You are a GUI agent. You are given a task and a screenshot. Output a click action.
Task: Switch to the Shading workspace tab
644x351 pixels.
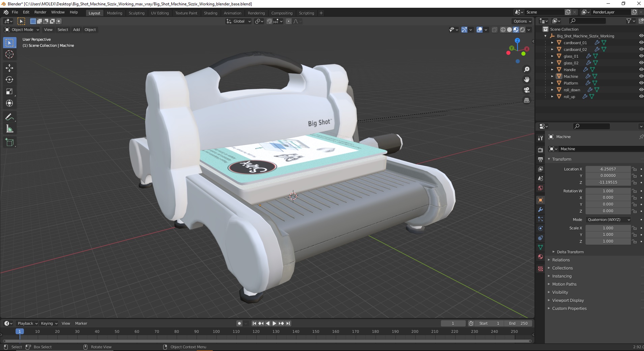(x=210, y=13)
